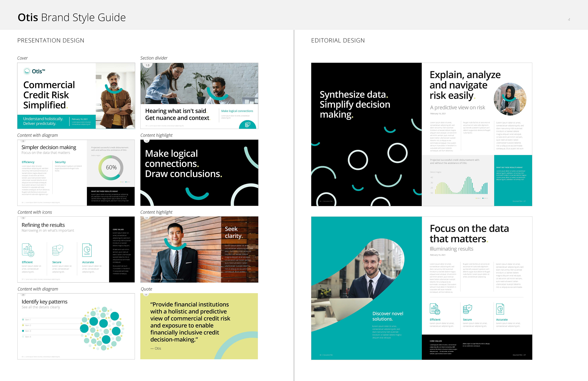This screenshot has width=588, height=381.
Task: Click the 'Illuminating results' subtitle
Action: (x=451, y=249)
